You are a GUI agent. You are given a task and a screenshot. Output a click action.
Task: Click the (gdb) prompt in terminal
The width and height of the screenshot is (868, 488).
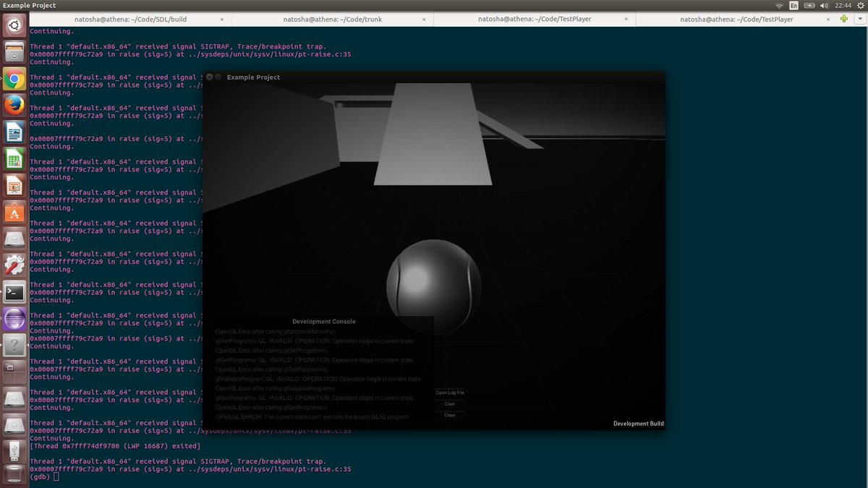[x=41, y=477]
